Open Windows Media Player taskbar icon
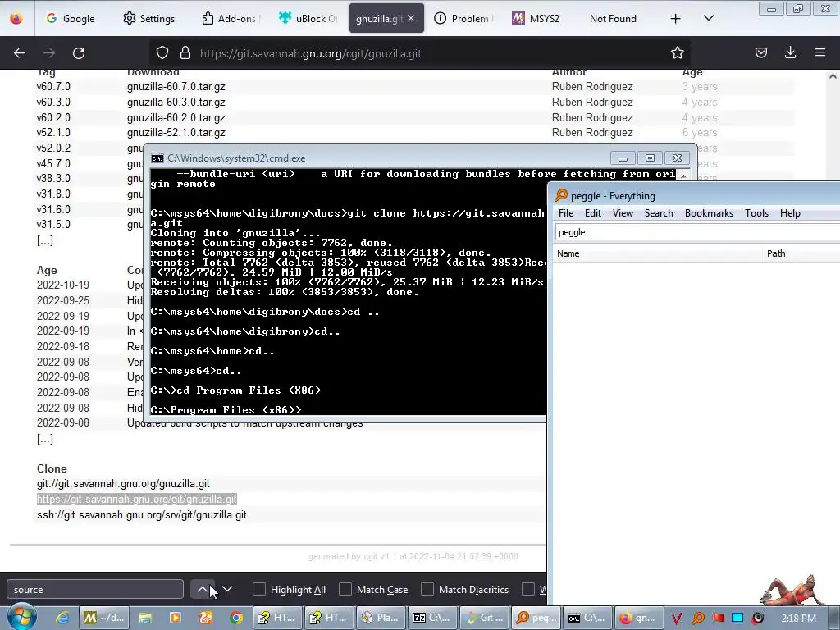 (176, 618)
